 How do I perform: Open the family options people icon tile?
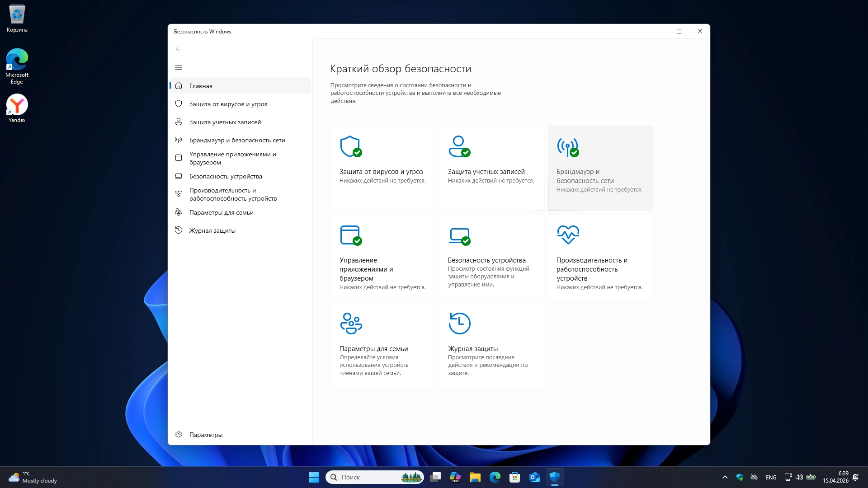[351, 324]
